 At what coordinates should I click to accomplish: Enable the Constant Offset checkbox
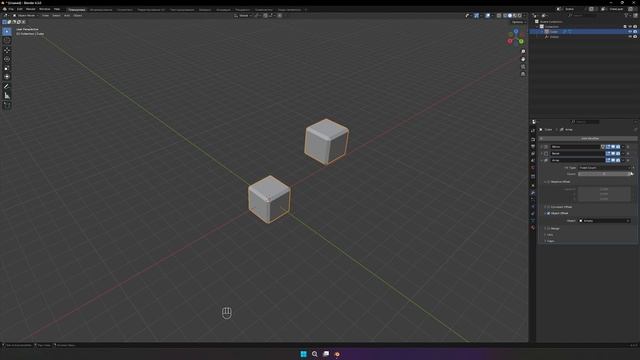[x=549, y=207]
